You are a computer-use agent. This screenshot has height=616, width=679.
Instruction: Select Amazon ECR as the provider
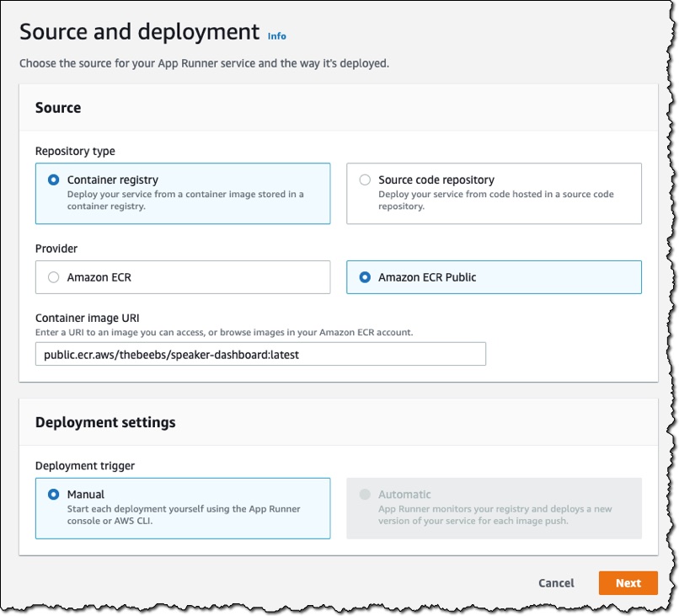click(54, 277)
